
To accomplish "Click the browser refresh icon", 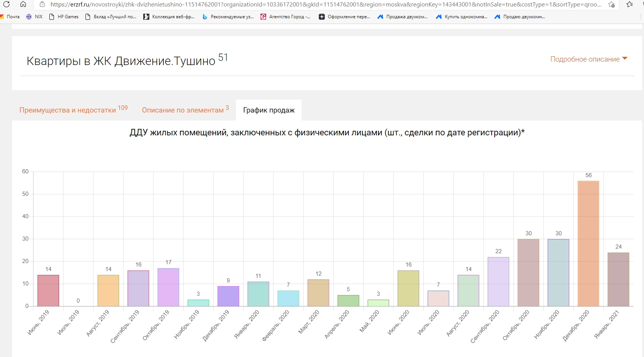I will click(6, 4).
